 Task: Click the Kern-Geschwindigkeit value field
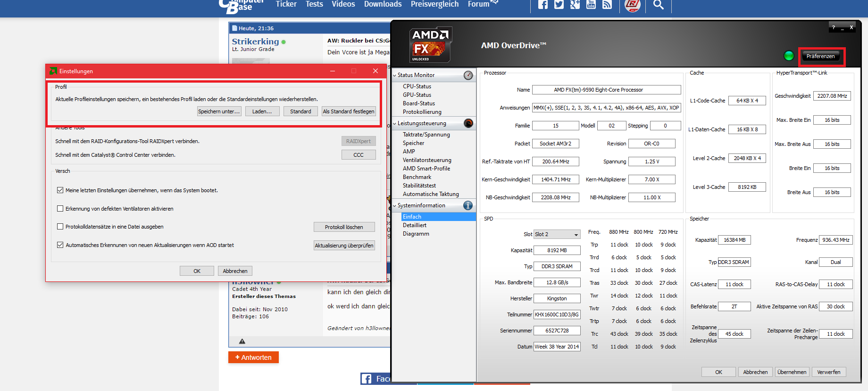tap(555, 179)
